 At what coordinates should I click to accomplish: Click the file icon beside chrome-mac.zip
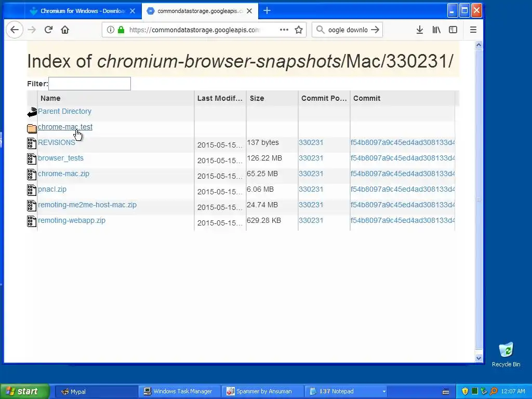[x=32, y=175]
